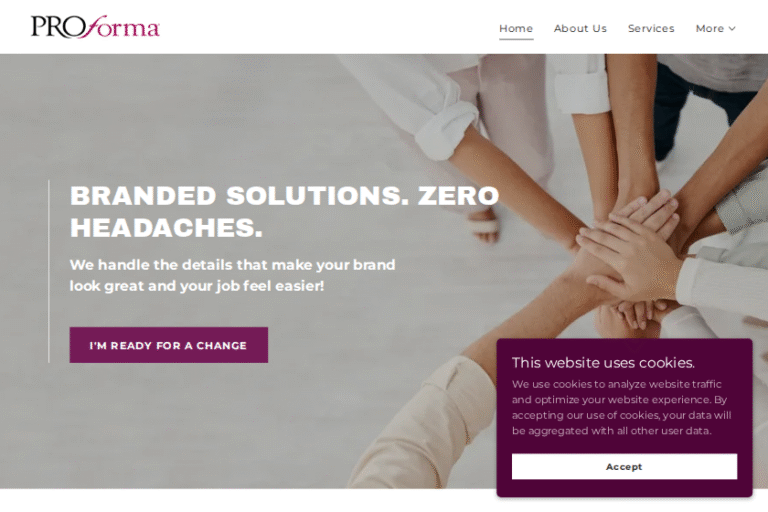Click the blank white strip below the hero
This screenshot has width=768, height=512.
tap(245, 500)
